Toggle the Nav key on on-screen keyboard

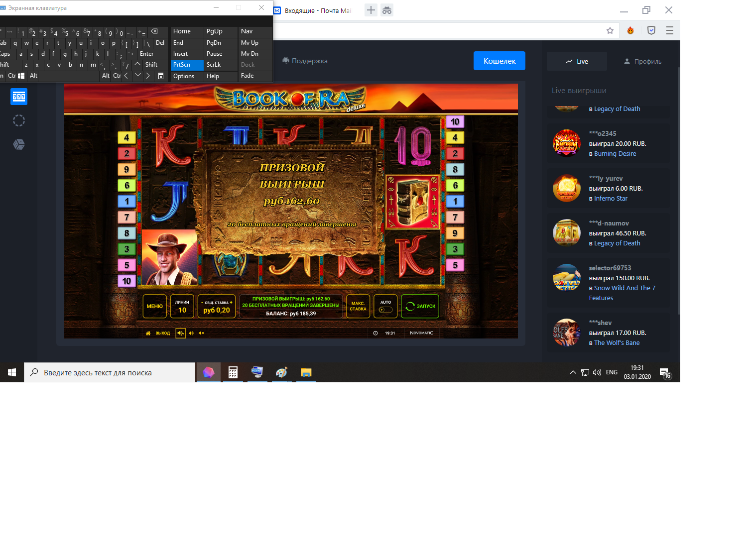[x=255, y=31]
